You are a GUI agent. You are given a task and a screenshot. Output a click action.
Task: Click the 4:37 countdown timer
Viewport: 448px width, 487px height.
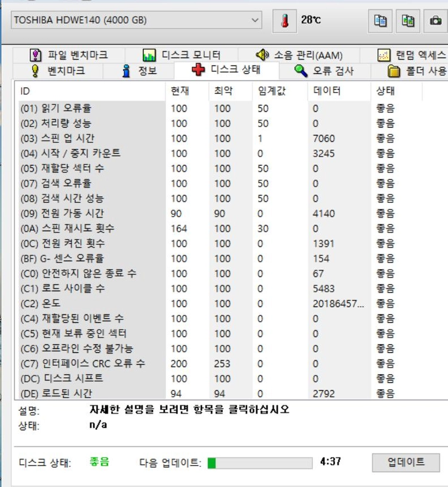pyautogui.click(x=330, y=461)
